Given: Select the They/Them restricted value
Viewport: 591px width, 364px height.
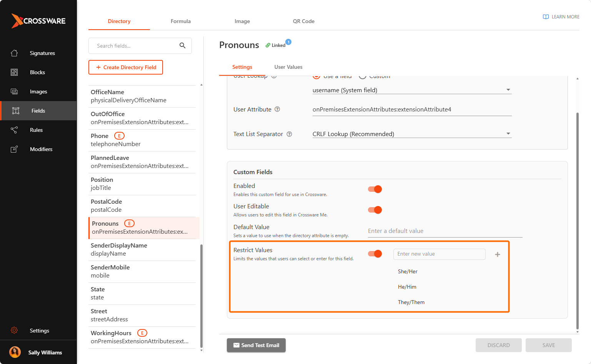Looking at the screenshot, I should click(x=411, y=302).
